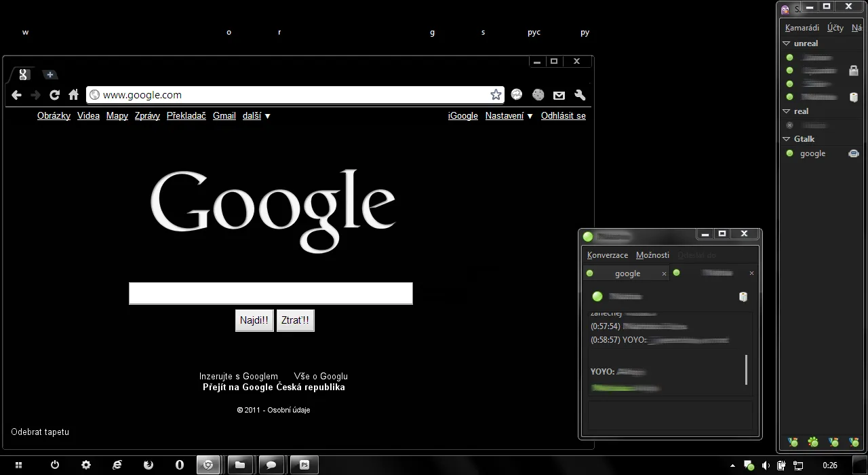Open the Start menu grid icon
868x475 pixels.
[18, 465]
